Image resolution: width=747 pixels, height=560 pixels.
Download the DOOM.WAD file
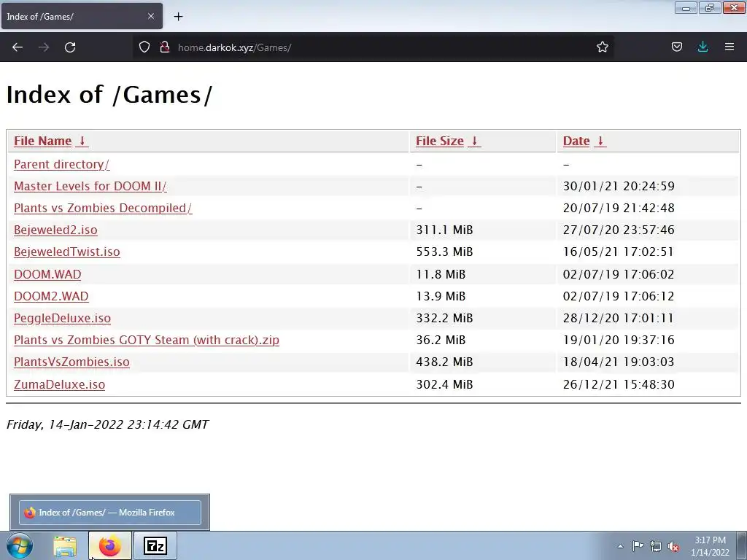coord(47,275)
